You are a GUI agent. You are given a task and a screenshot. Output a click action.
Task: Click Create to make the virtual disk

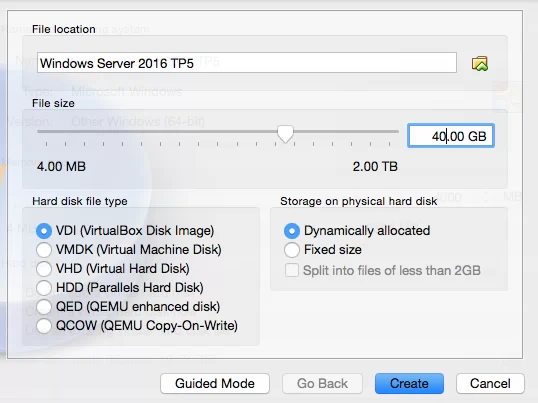(409, 383)
